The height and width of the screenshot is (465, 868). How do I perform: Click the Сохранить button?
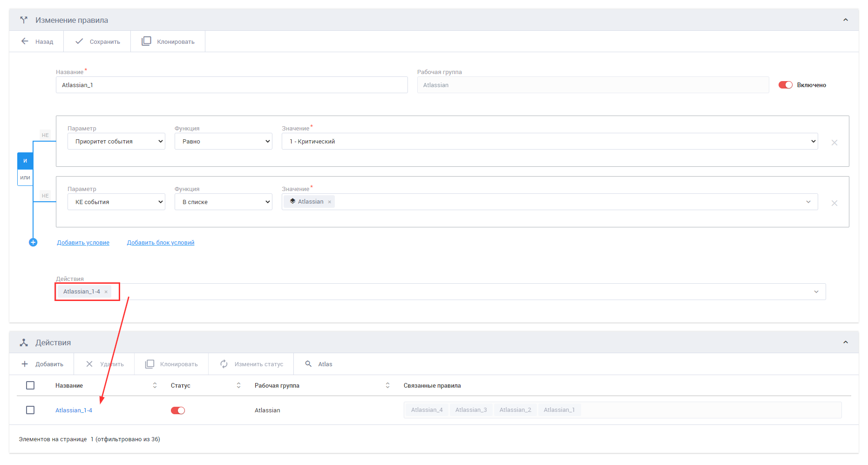pos(97,41)
